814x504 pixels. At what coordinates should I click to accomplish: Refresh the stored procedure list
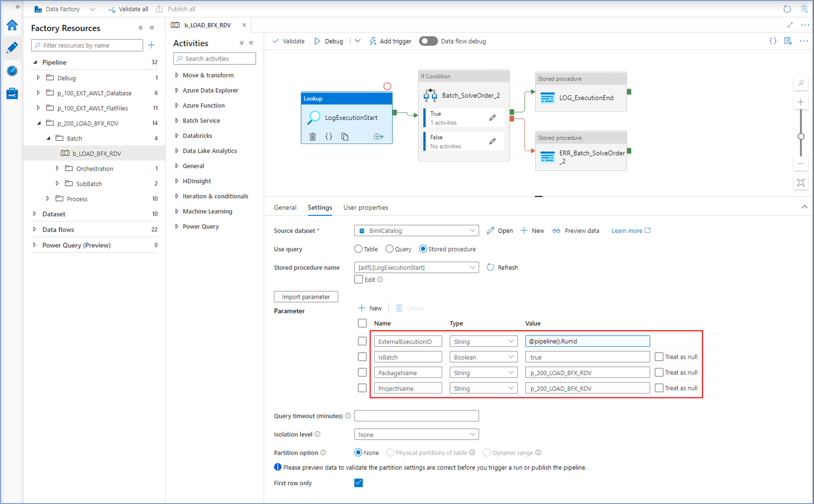pyautogui.click(x=502, y=267)
